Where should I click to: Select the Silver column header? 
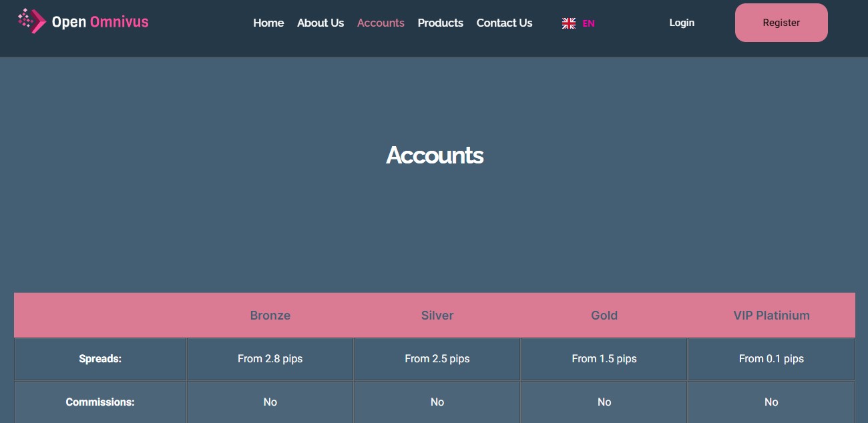[437, 316]
